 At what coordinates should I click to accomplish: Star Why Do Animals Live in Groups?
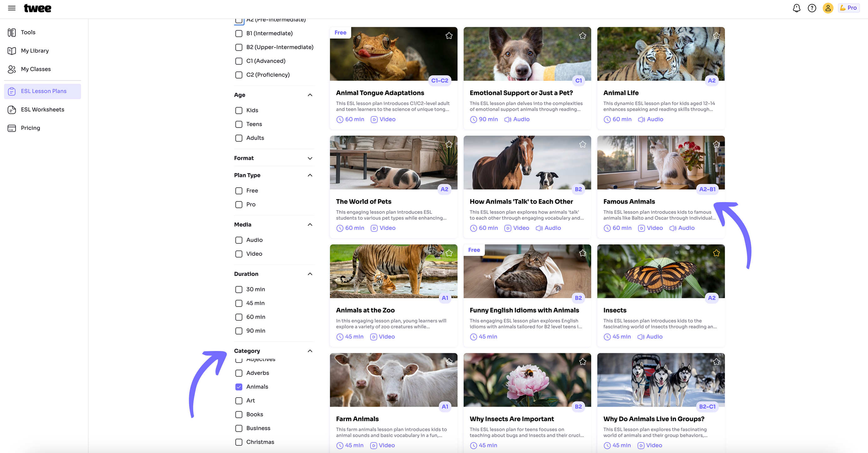[x=716, y=362]
